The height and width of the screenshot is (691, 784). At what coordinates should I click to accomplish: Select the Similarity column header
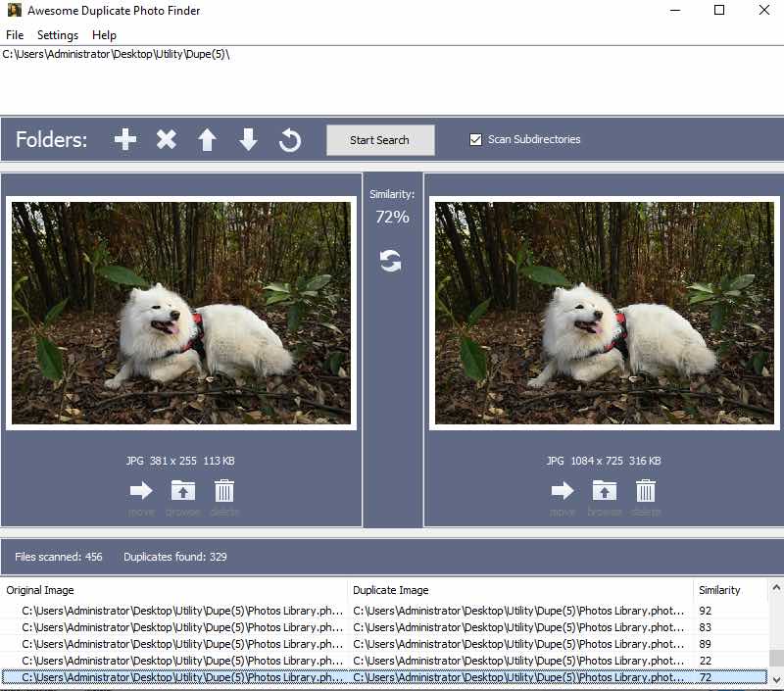pos(720,590)
